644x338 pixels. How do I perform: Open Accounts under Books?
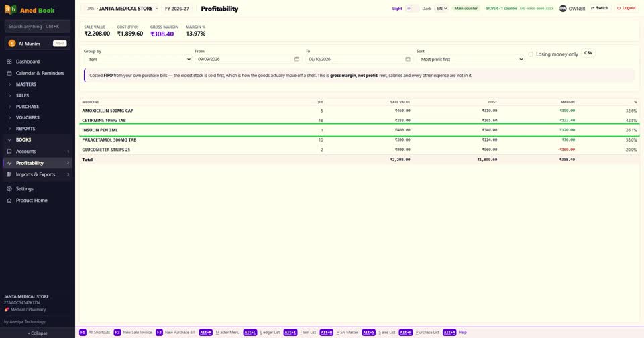[x=38, y=151]
